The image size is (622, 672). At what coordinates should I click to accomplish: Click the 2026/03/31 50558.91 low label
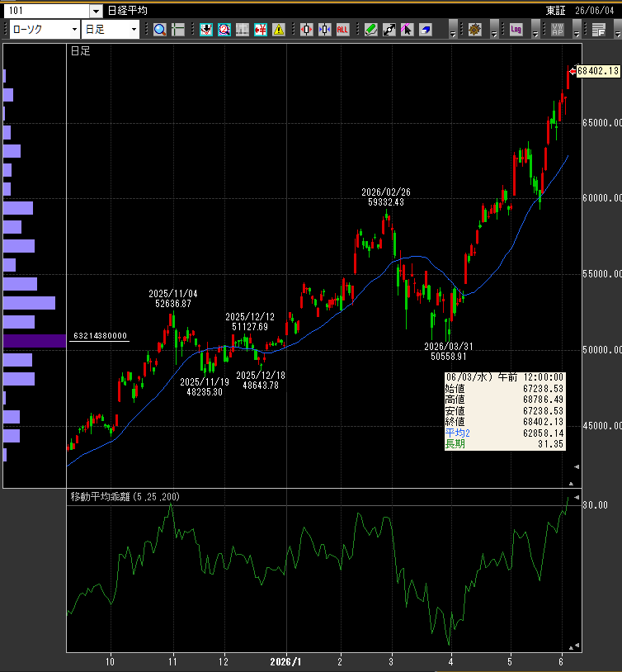pyautogui.click(x=449, y=352)
